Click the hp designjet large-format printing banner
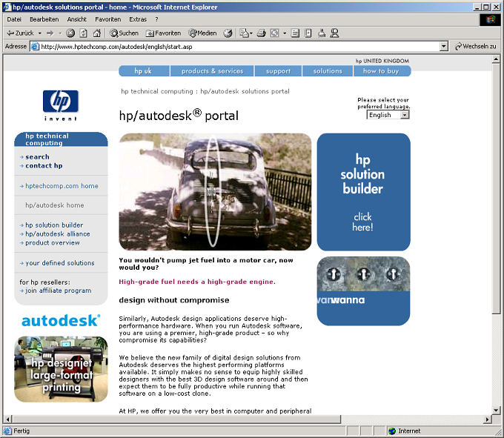This screenshot has width=504, height=438. pyautogui.click(x=61, y=369)
